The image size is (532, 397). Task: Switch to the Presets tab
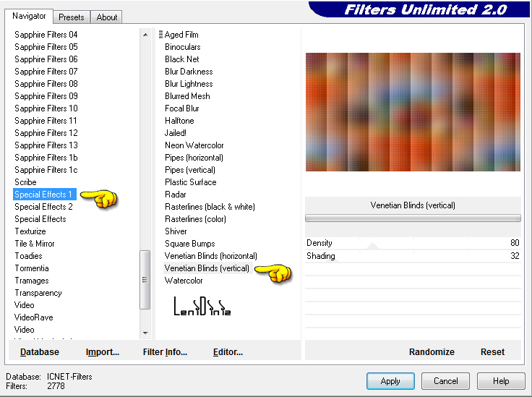click(x=72, y=17)
